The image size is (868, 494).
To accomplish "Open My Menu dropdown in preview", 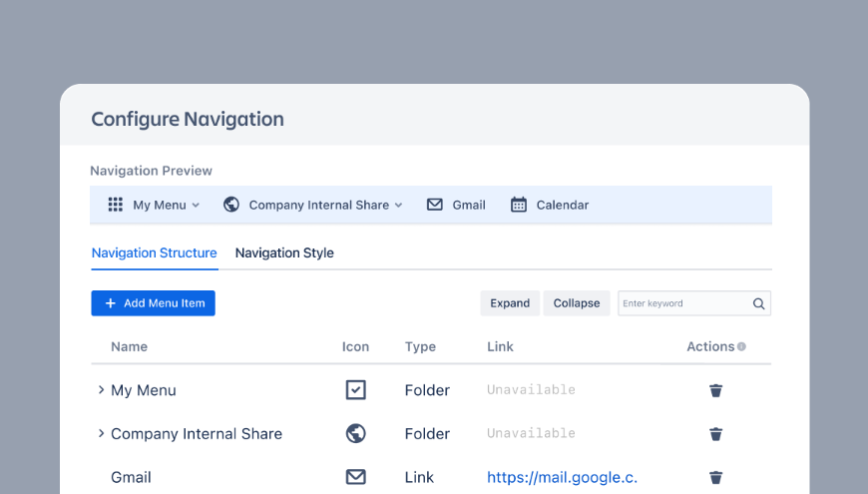I will coord(166,205).
